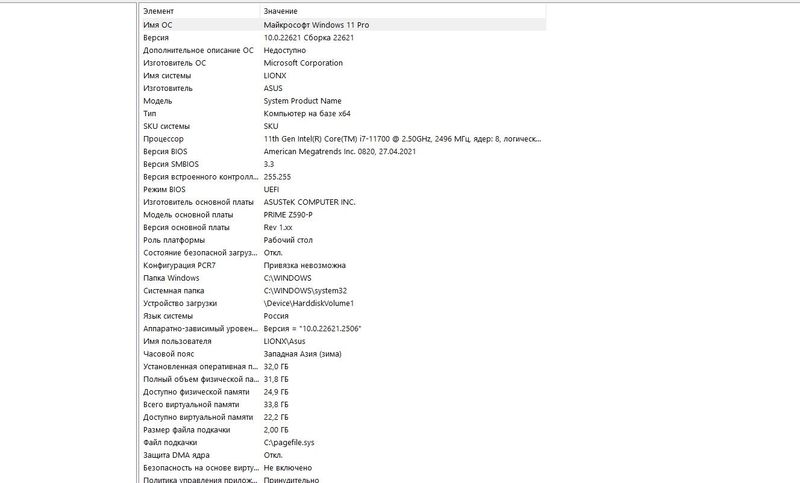Image resolution: width=800 pixels, height=483 pixels.
Task: Select "Модель основной платы" row label
Action: (x=188, y=215)
